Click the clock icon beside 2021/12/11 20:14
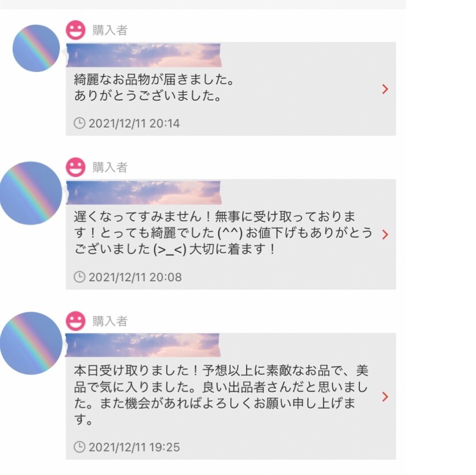 (x=79, y=123)
